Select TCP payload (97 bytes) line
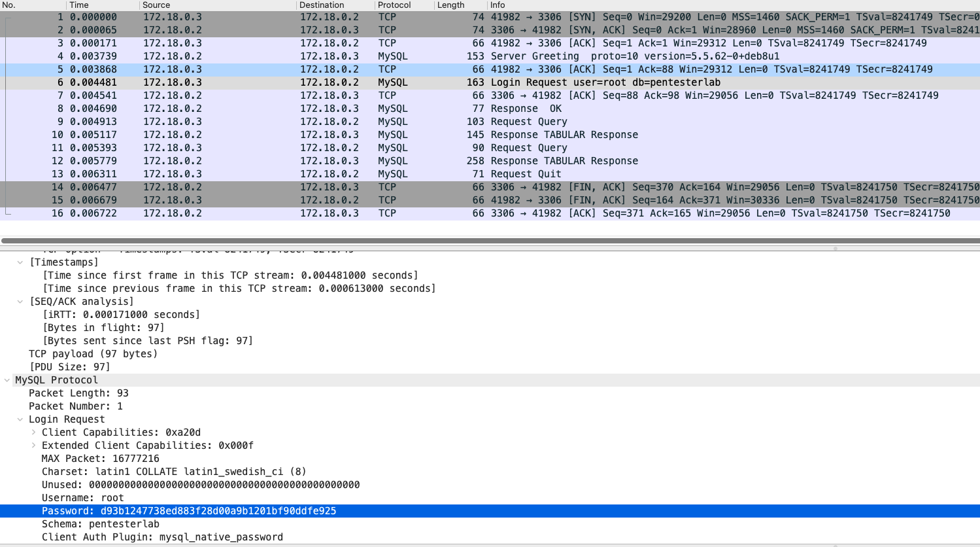 (x=93, y=354)
